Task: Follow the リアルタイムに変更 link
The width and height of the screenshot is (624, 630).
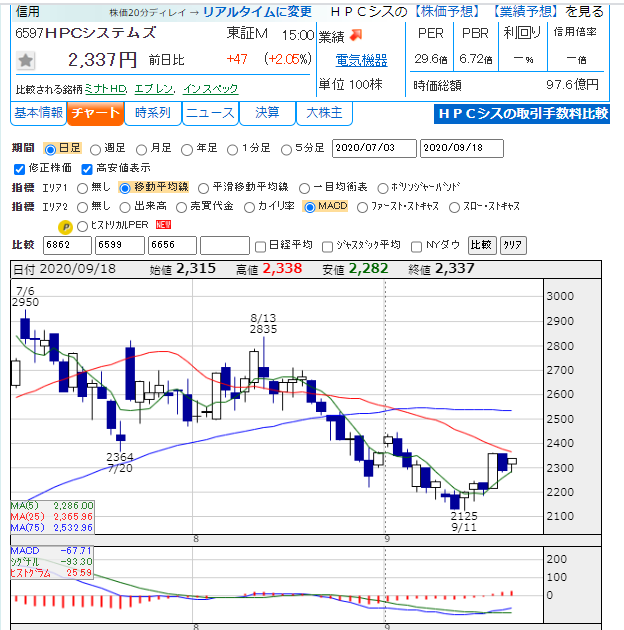Action: (257, 12)
